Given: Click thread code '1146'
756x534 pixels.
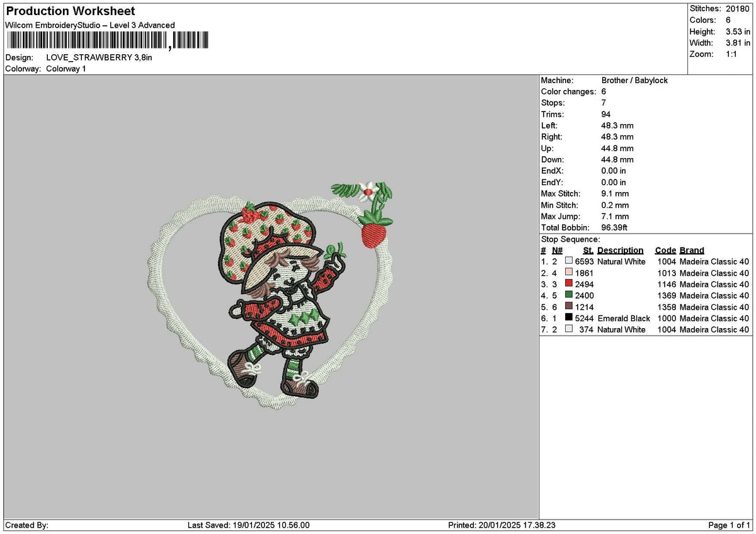Looking at the screenshot, I should (x=667, y=284).
